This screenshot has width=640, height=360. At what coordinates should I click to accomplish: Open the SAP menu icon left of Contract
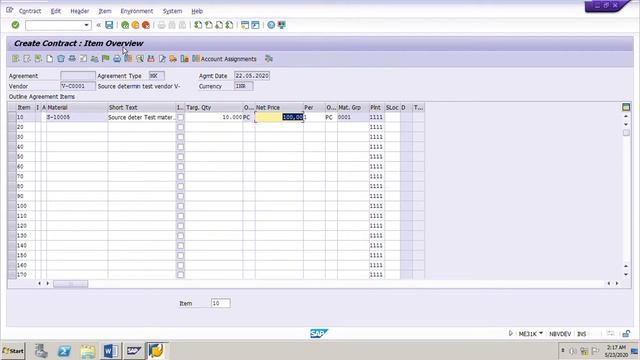[9, 10]
